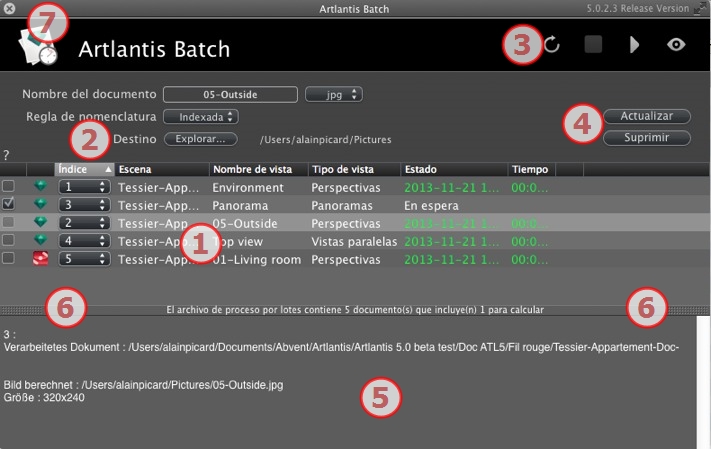The image size is (711, 449).
Task: Sort by Tiempo column header
Action: [x=531, y=169]
